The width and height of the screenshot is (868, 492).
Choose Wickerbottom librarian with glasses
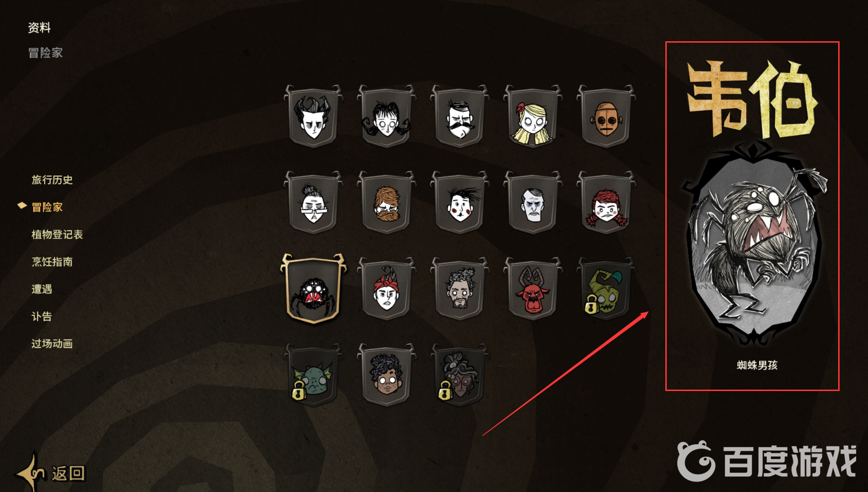313,203
